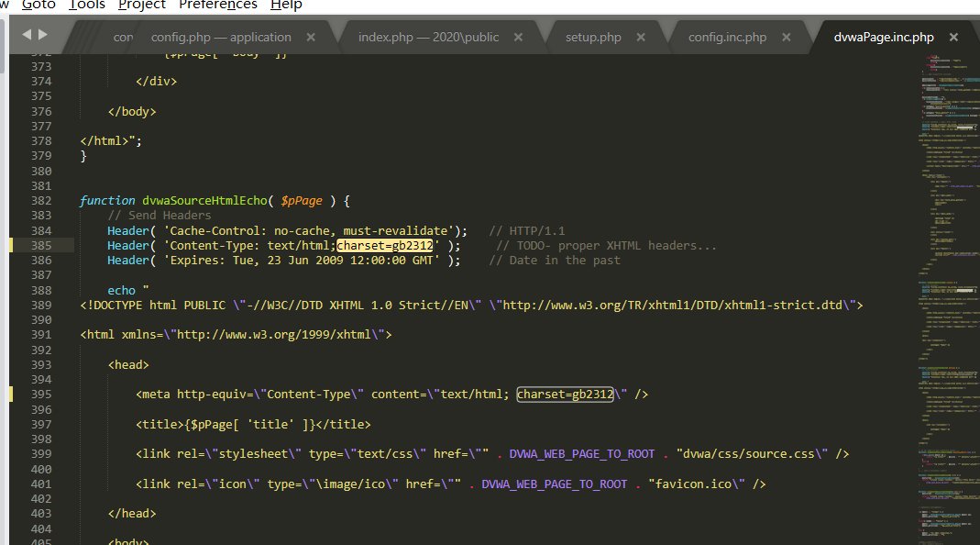Click the <head> tag on line 393
980x545 pixels.
click(128, 365)
